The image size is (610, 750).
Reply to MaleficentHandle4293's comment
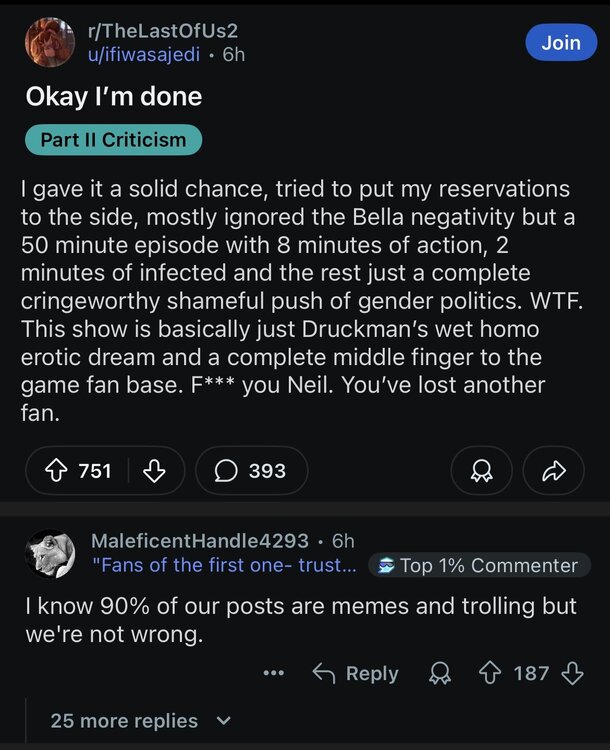(x=356, y=673)
